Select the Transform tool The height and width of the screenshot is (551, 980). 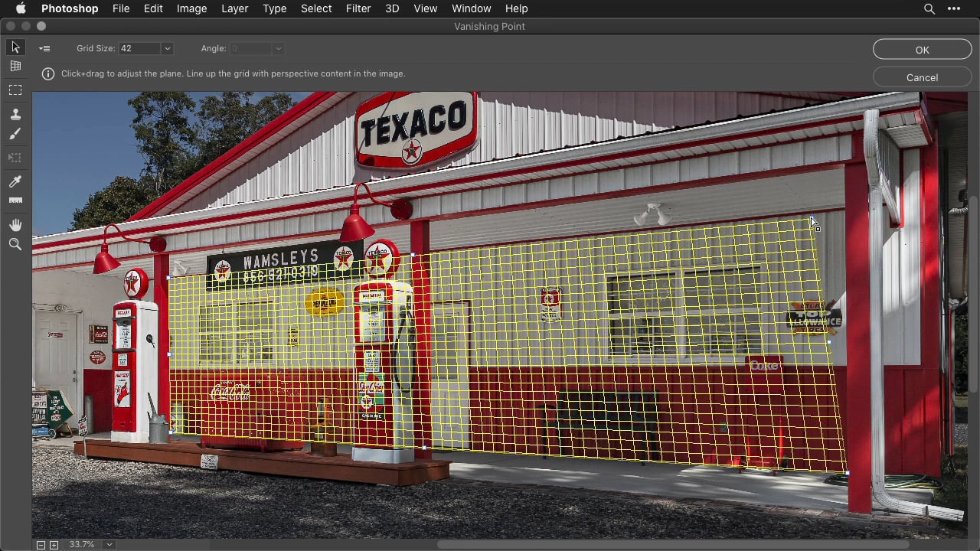tap(15, 158)
